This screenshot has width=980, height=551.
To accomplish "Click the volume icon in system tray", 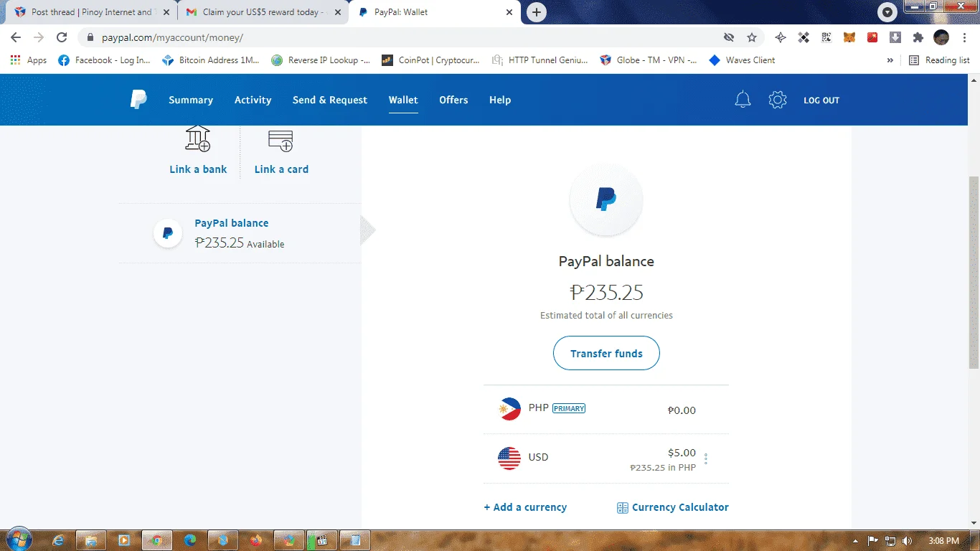I will pos(908,540).
